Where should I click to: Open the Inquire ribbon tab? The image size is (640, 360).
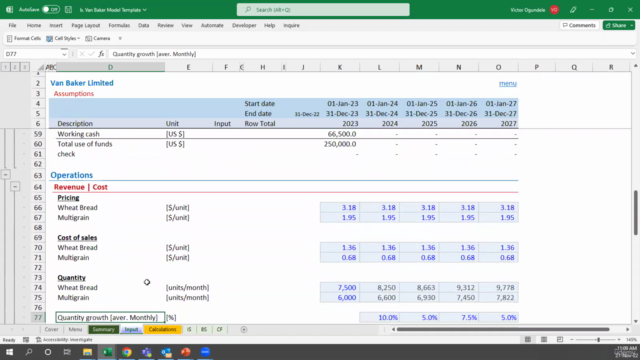pyautogui.click(x=291, y=25)
